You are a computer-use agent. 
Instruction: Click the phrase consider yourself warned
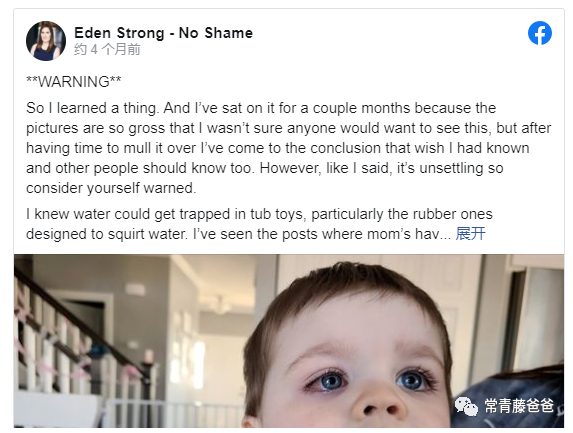point(111,188)
